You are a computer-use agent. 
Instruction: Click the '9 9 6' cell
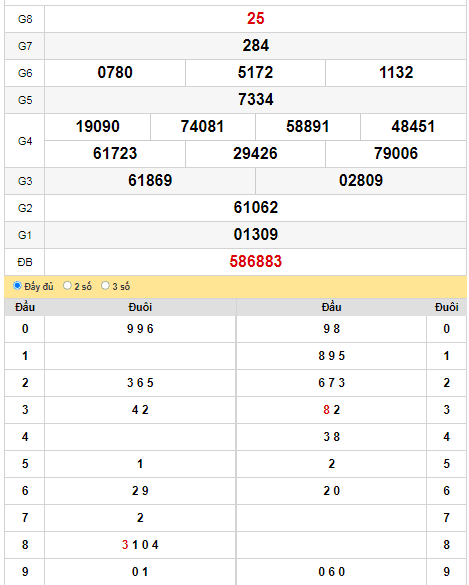[x=140, y=329]
